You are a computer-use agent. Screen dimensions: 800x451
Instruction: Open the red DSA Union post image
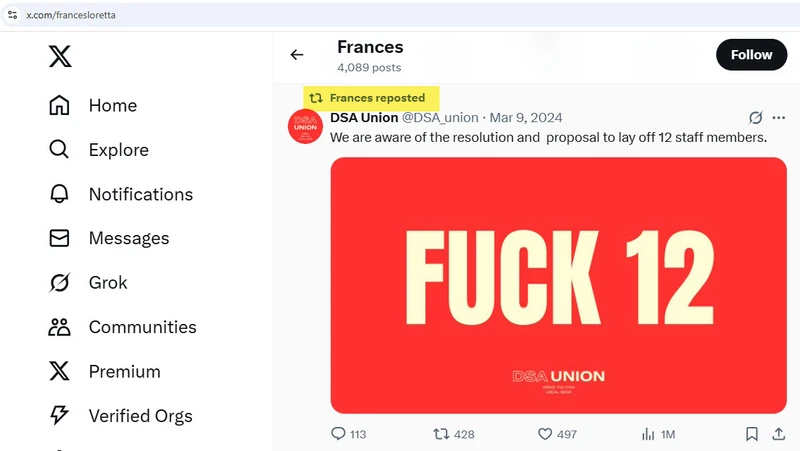558,285
